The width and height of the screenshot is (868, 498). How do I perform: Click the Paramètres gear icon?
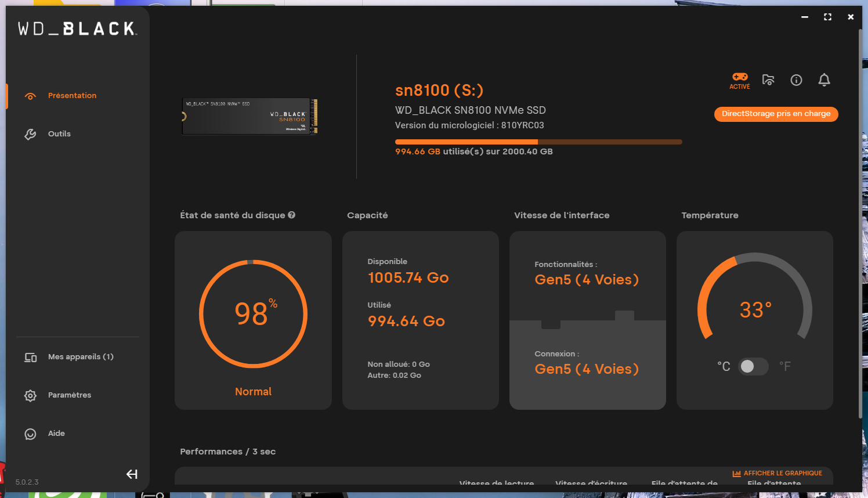click(30, 395)
